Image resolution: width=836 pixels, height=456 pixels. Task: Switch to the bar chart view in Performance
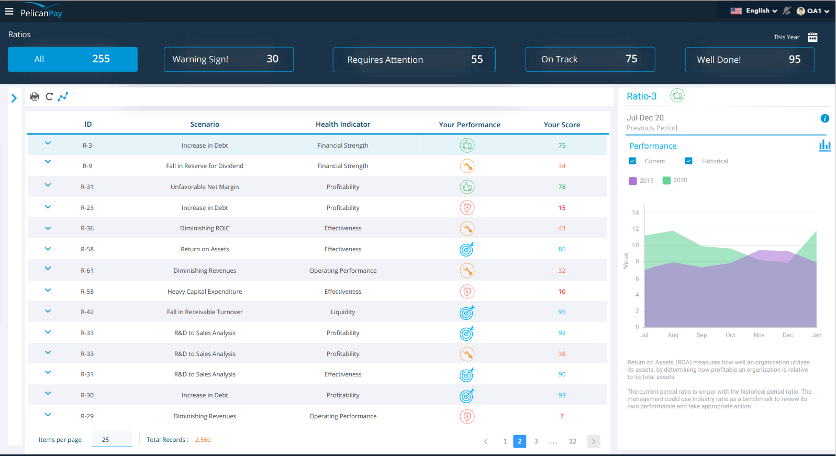[825, 145]
